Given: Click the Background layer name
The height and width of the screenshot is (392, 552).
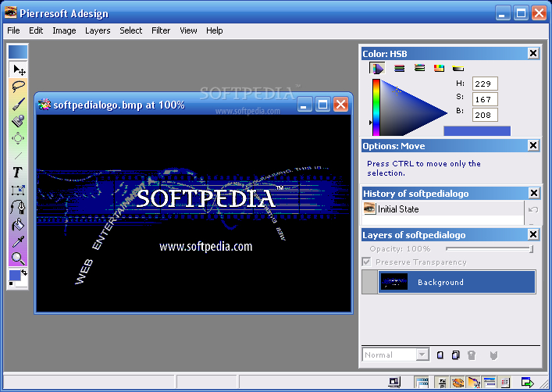Looking at the screenshot, I should tap(440, 282).
